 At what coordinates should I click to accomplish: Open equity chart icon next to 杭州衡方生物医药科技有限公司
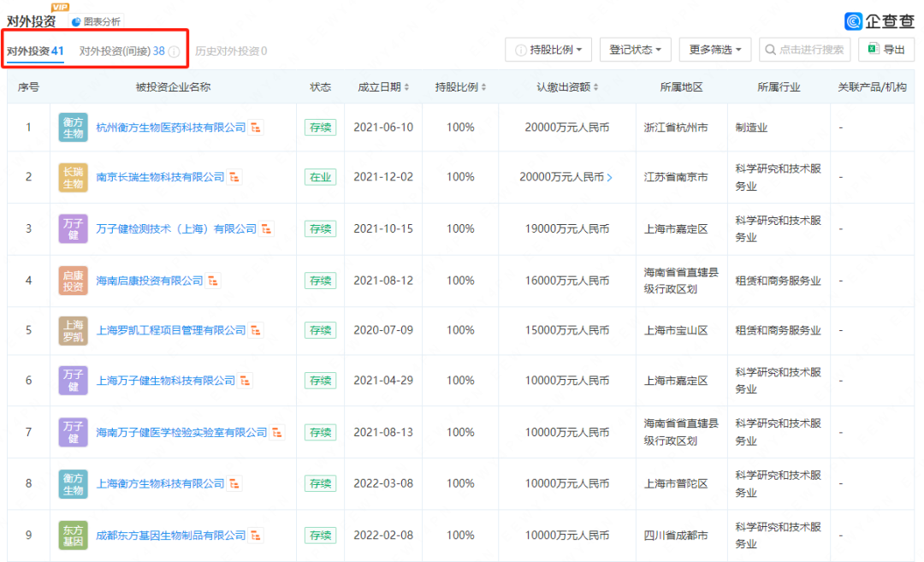[x=257, y=127]
